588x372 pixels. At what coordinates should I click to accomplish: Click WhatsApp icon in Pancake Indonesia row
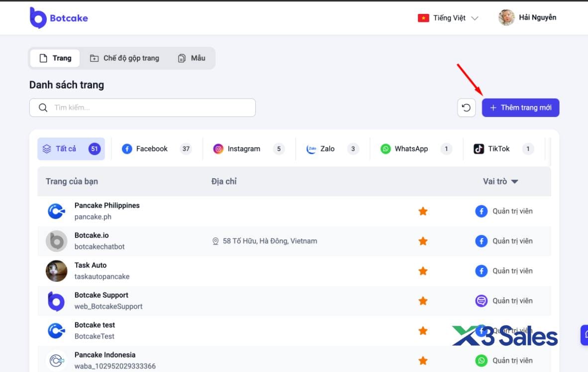(481, 361)
